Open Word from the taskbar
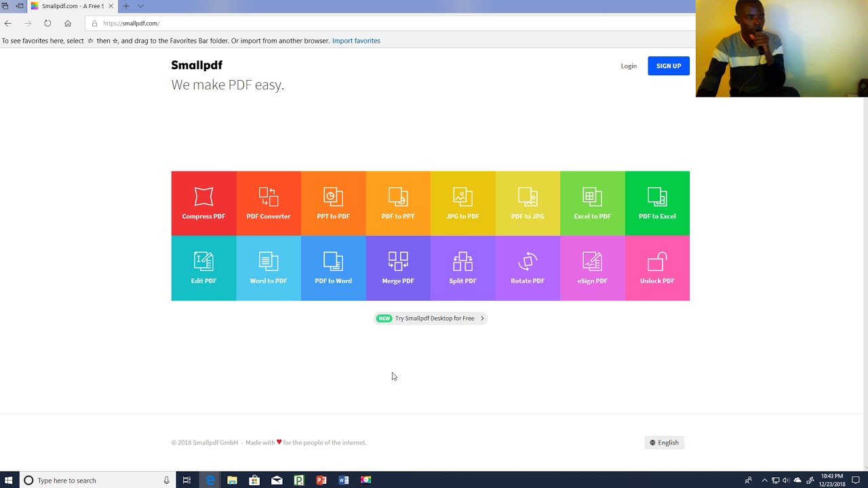 point(344,480)
